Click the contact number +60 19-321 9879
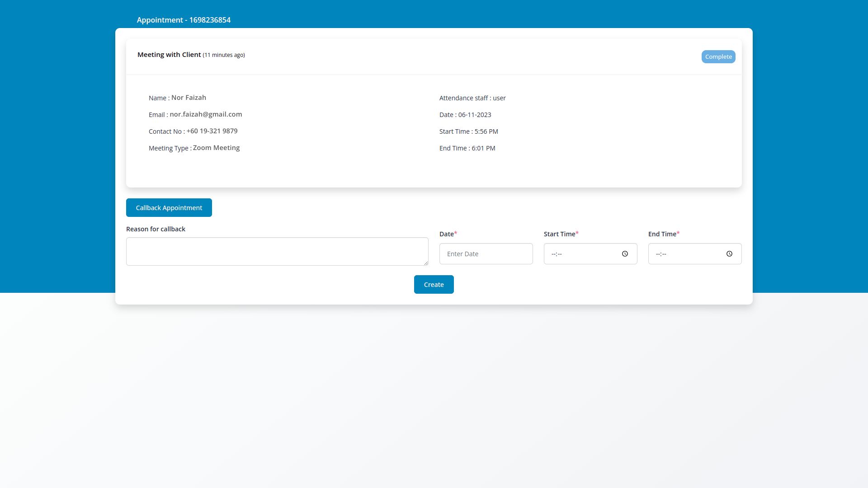Screen dimensions: 868x488 212,131
